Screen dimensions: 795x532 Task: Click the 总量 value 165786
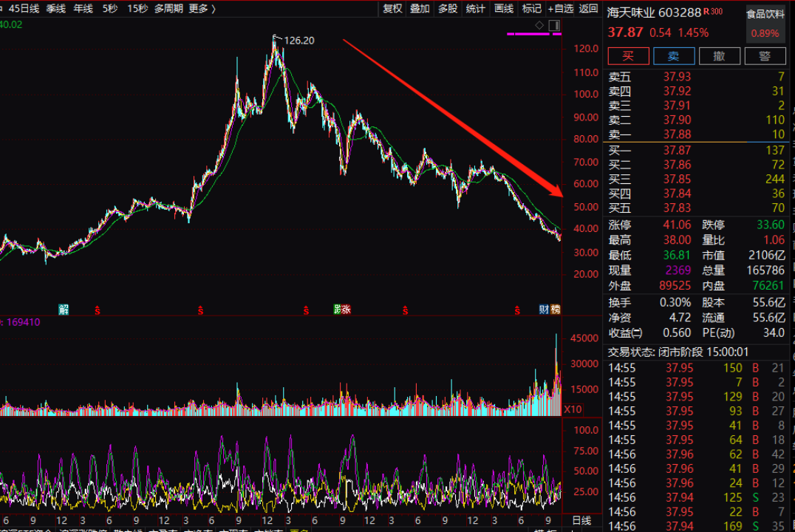pyautogui.click(x=765, y=270)
